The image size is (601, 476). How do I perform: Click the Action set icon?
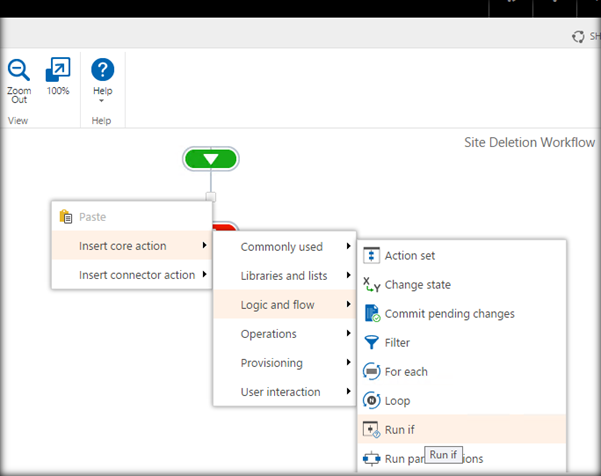pos(371,256)
